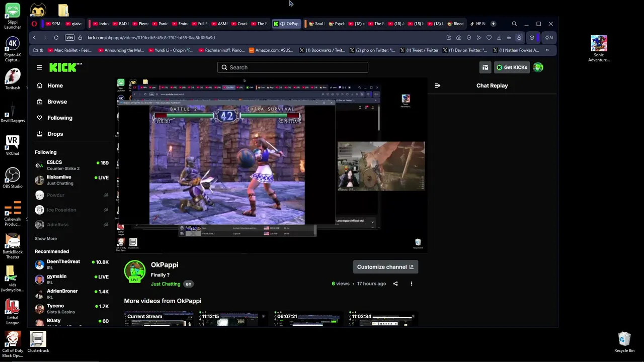Image resolution: width=644 pixels, height=362 pixels.
Task: Open Rachmaninoff Piano bookmark
Action: (221, 50)
